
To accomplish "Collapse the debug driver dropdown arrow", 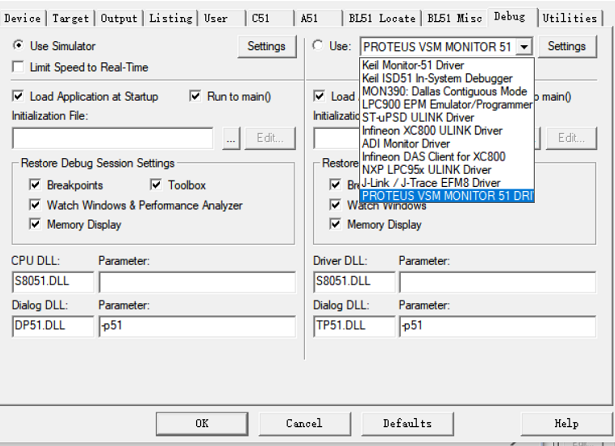I will pyautogui.click(x=524, y=47).
